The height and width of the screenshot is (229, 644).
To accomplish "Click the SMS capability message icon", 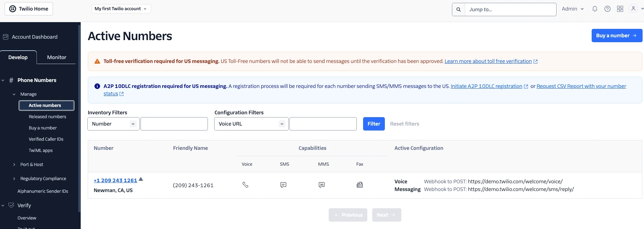I will pos(283,185).
